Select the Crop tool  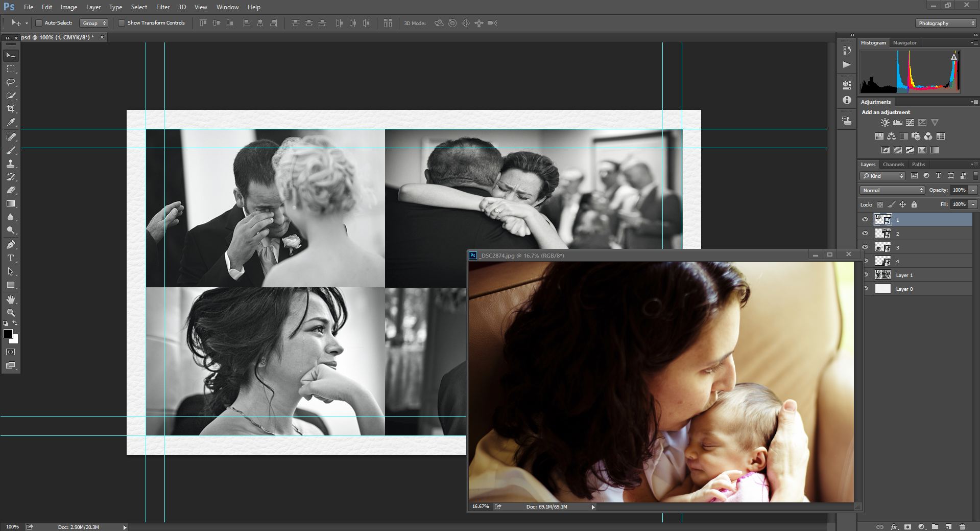[11, 109]
